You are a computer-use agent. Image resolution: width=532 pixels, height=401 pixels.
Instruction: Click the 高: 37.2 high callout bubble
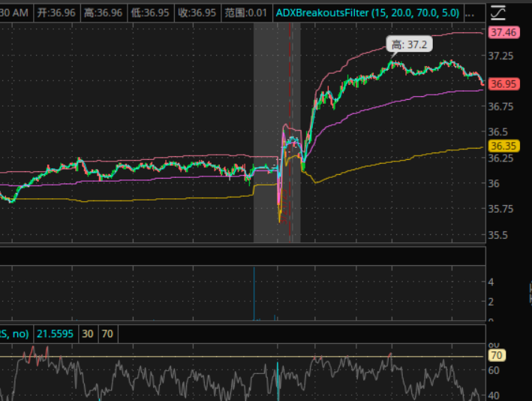point(409,45)
